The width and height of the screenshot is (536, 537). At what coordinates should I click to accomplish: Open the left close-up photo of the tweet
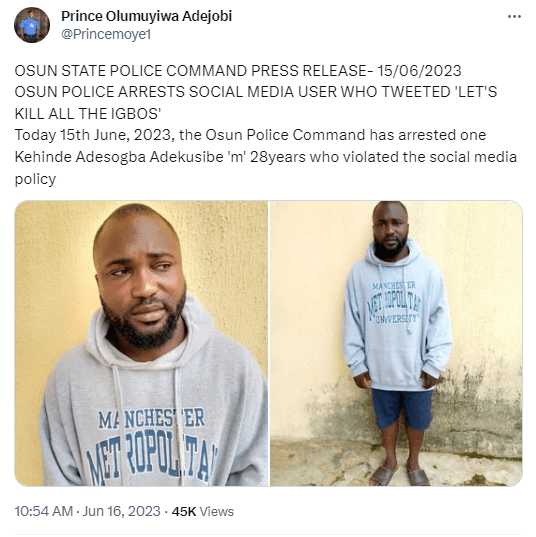pos(141,343)
